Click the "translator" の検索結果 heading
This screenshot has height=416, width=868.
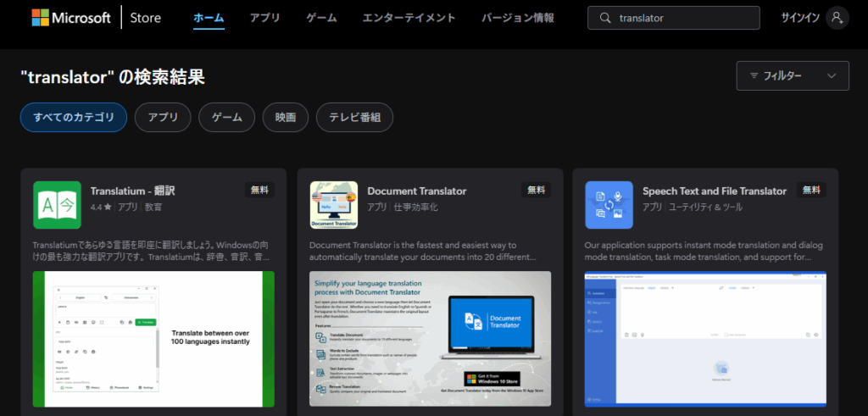(113, 78)
